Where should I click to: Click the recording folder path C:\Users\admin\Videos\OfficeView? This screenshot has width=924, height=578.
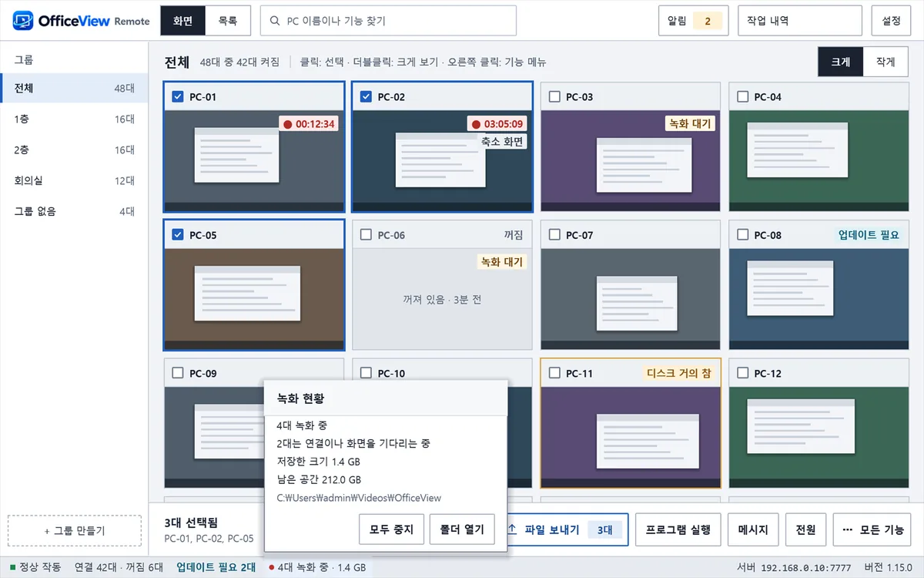[359, 498]
